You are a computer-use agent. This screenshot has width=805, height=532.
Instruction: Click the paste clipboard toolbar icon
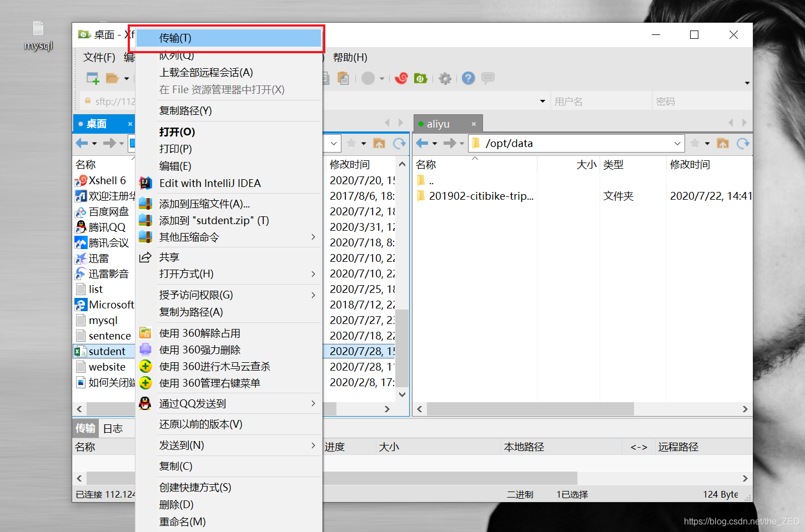(x=344, y=78)
